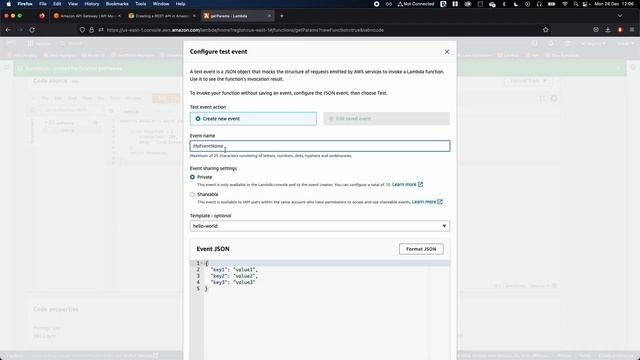Open the Tools menu
Screen dimensions: 640x360
pos(141,4)
